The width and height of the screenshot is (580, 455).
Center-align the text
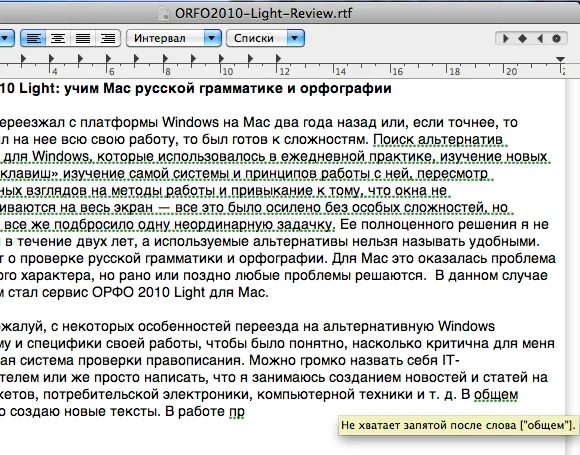58,38
